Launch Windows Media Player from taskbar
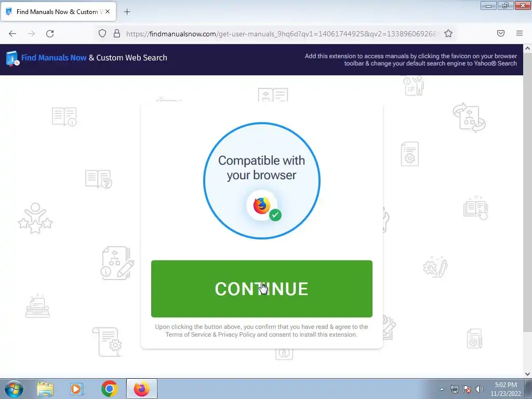The image size is (532, 399). click(x=77, y=389)
